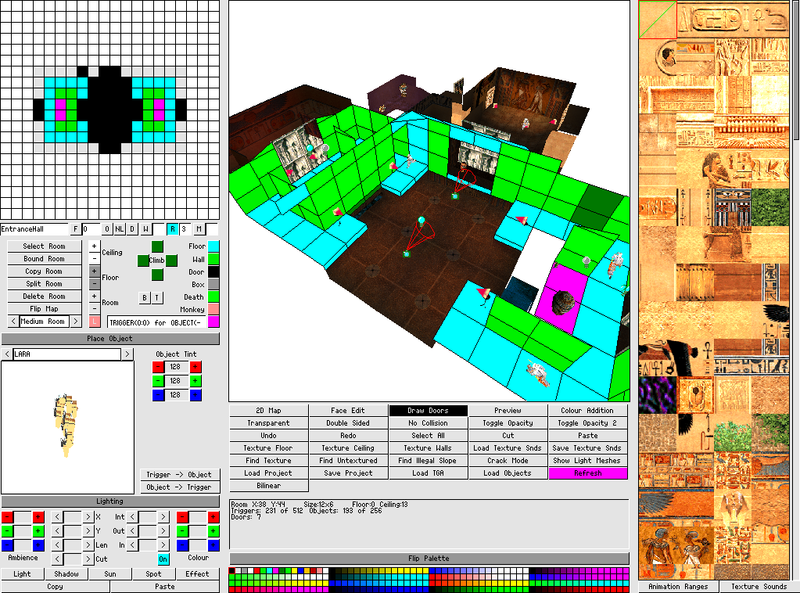Click the right arrow for light Int
The width and height of the screenshot is (800, 593).
[163, 517]
